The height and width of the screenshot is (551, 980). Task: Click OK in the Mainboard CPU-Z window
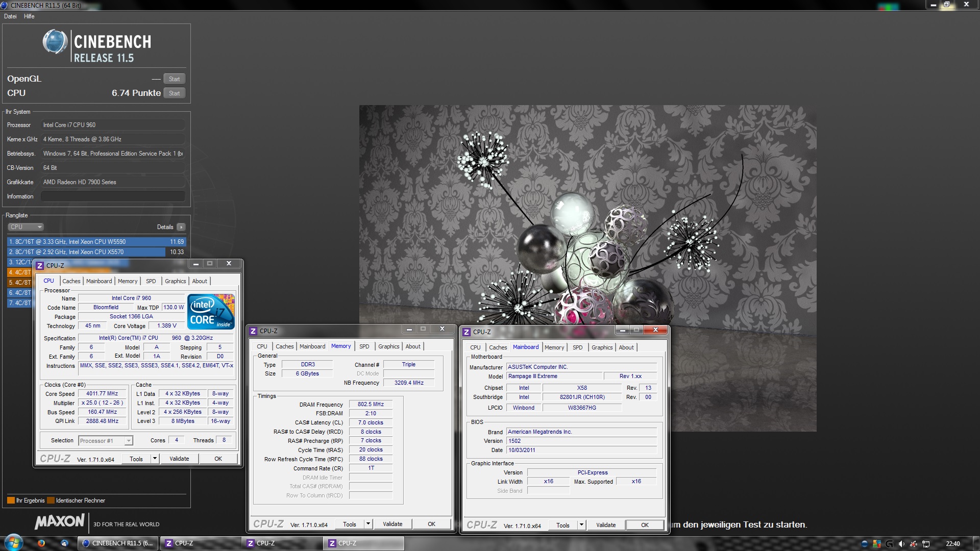point(645,525)
